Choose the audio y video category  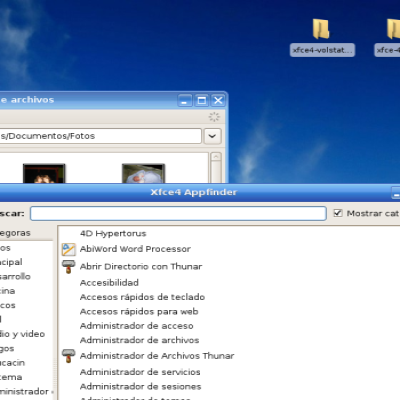[22, 334]
